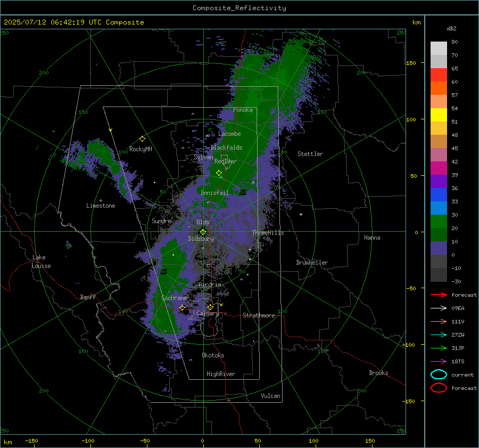Click the yellow radar marker near Didsbury
479x448 pixels.
pos(203,232)
